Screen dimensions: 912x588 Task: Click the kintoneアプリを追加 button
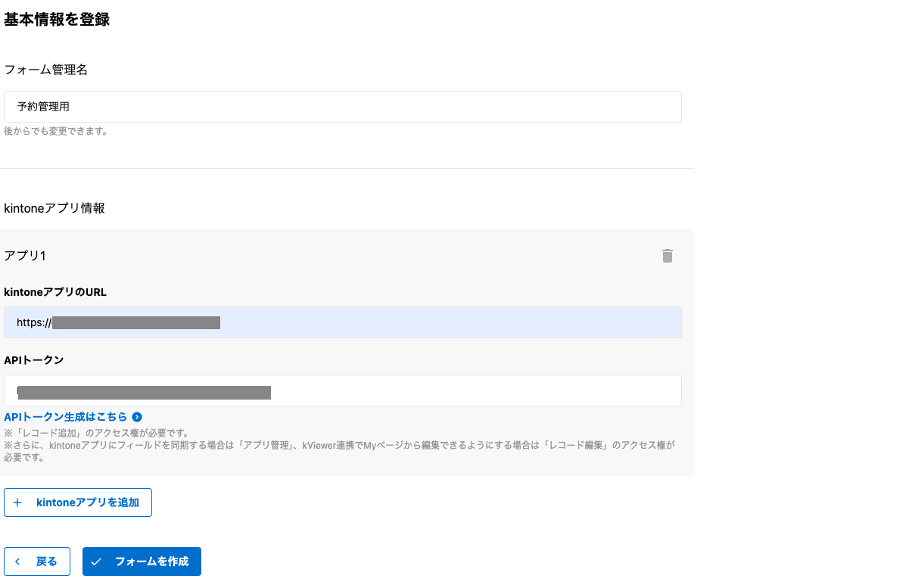pos(78,502)
